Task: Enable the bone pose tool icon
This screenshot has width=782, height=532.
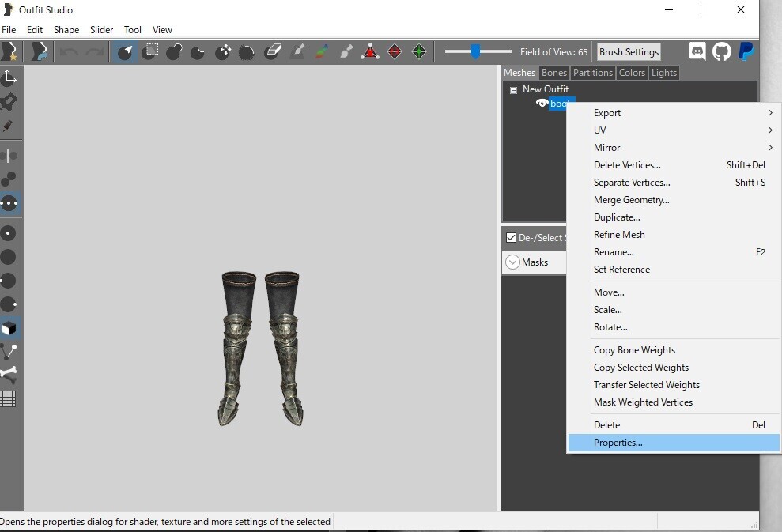Action: (x=9, y=375)
